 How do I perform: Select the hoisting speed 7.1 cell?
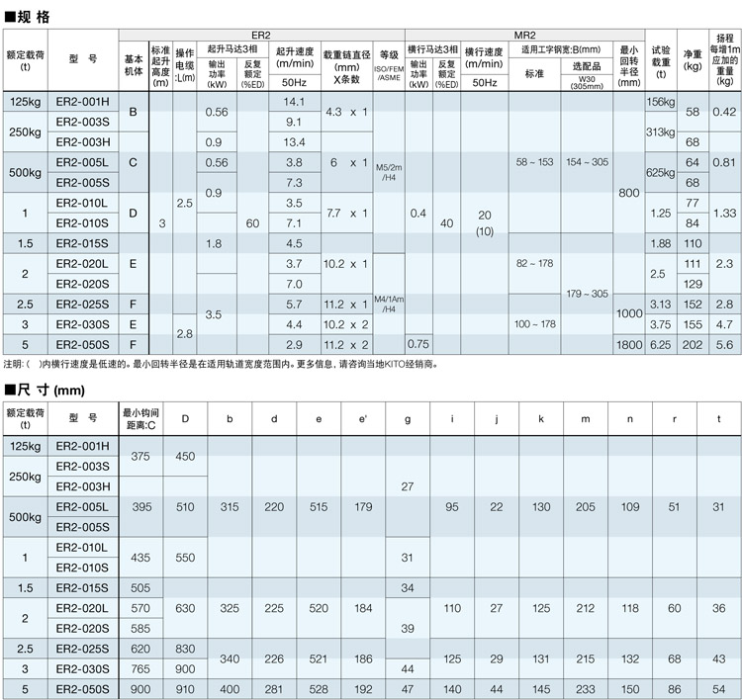[294, 223]
